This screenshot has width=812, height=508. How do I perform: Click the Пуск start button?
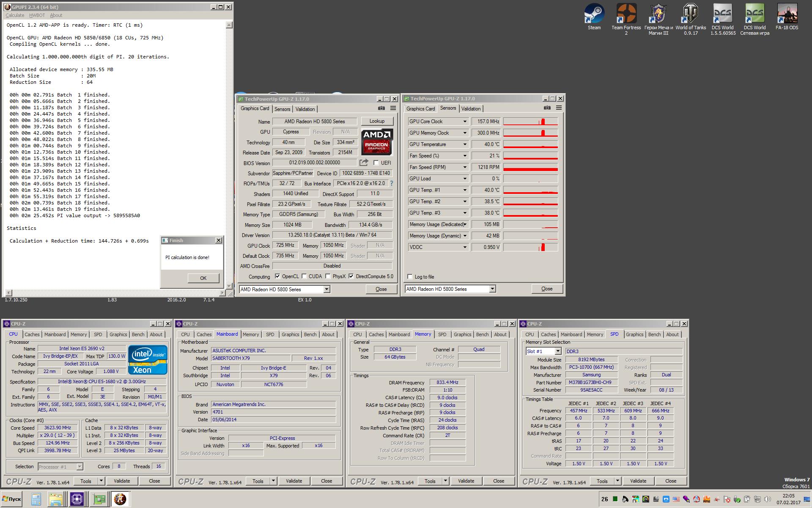click(x=11, y=500)
